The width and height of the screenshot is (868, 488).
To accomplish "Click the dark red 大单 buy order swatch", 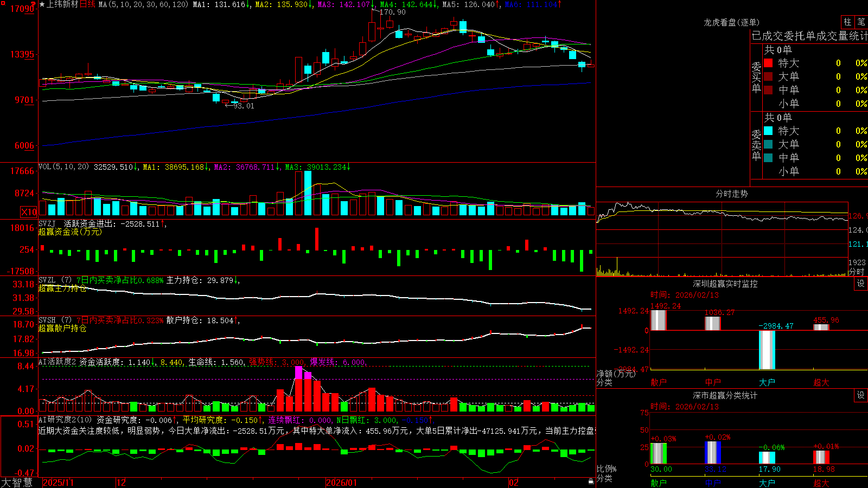I will click(x=768, y=76).
